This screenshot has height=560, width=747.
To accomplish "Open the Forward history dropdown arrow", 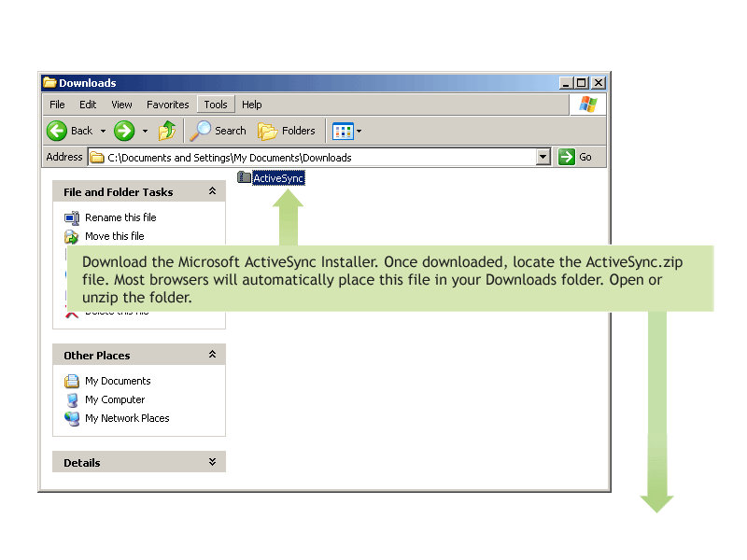I will point(145,131).
